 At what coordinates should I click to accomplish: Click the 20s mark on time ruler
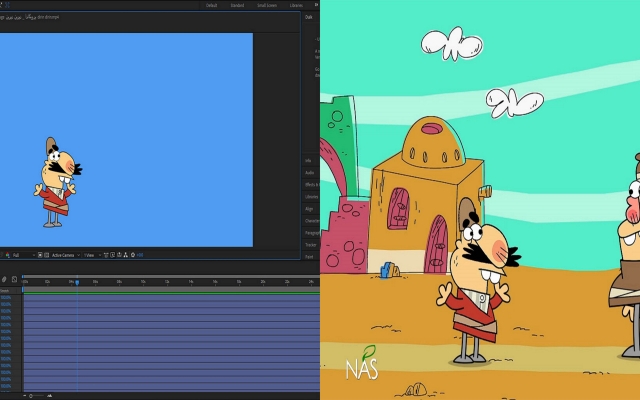263,282
